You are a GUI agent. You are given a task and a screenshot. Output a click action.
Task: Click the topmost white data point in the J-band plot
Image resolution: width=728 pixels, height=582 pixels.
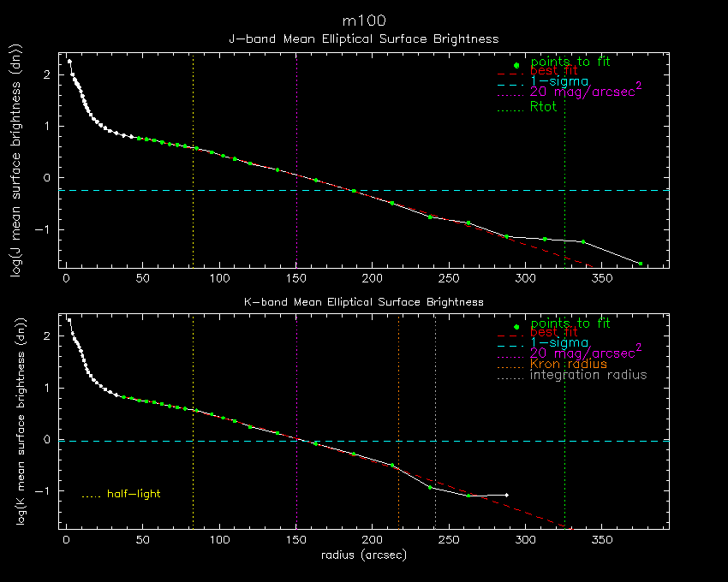(x=69, y=62)
